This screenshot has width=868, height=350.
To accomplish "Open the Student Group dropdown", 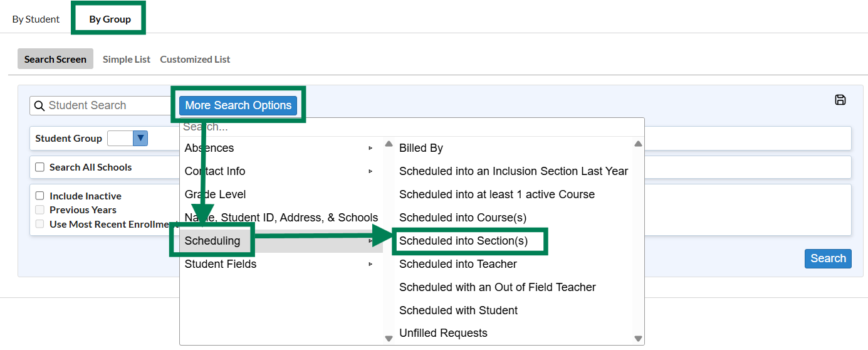I will [127, 138].
